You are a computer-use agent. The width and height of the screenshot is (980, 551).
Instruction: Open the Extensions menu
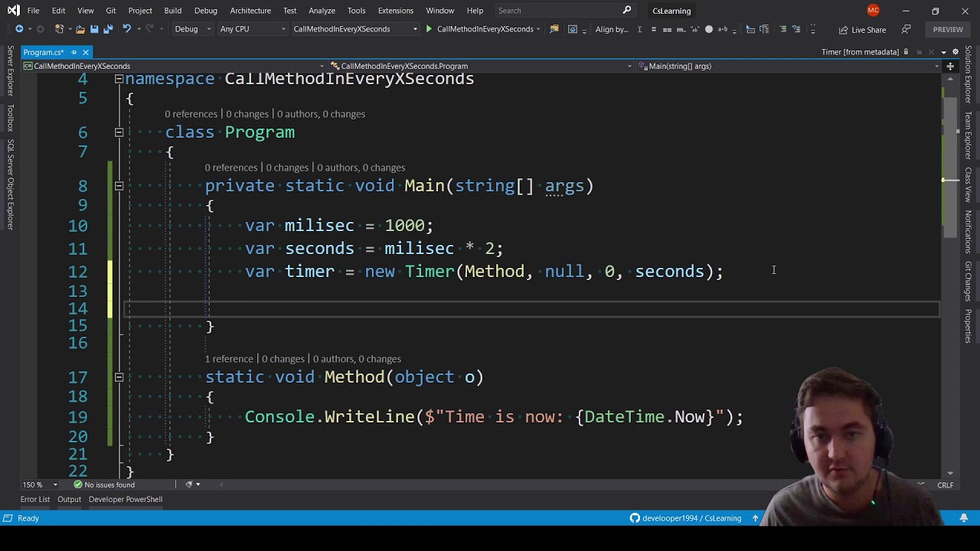[x=396, y=10]
